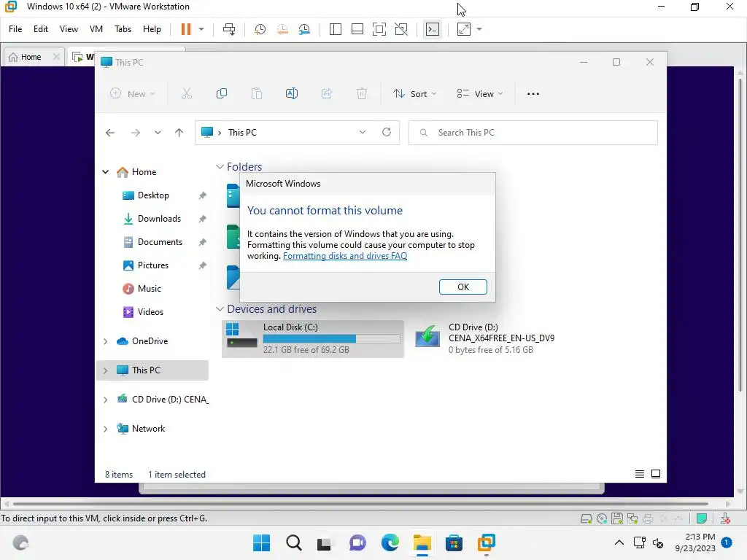
Task: Open the Tabs menu
Action: click(x=123, y=29)
